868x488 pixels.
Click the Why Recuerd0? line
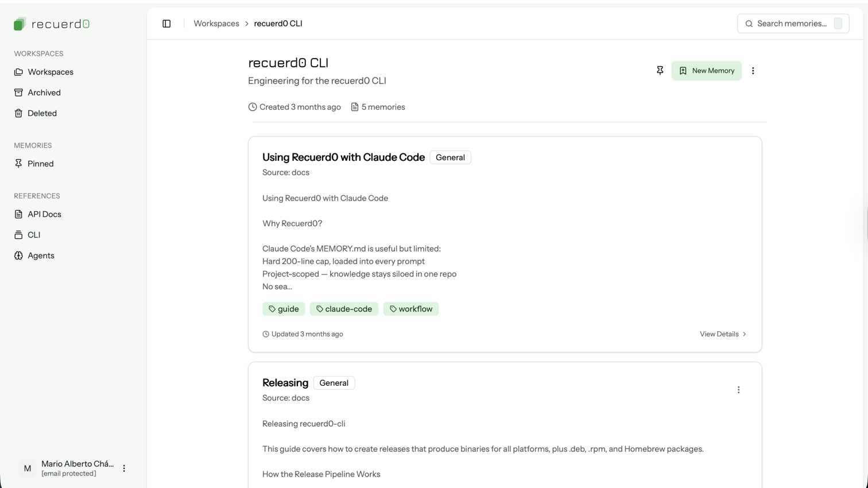pos(292,223)
